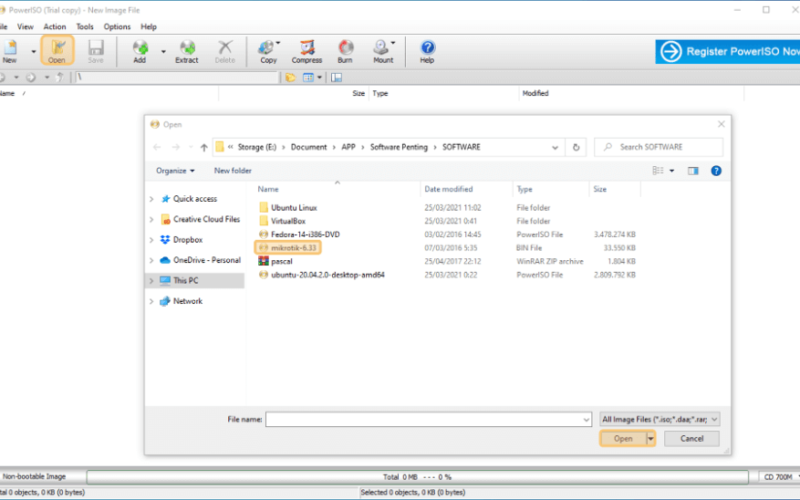Click the up-one-level arrow in Open dialog
Viewport: 800px width, 500px height.
click(204, 147)
